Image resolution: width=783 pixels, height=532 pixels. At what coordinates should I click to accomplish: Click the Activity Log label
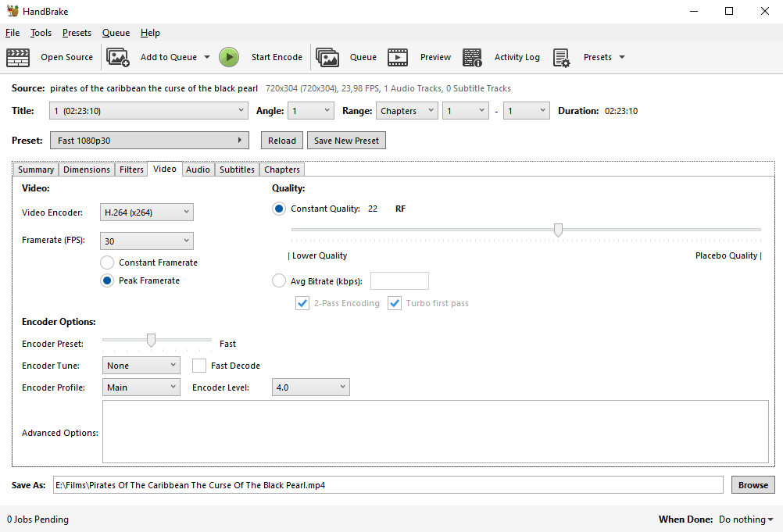pos(517,57)
